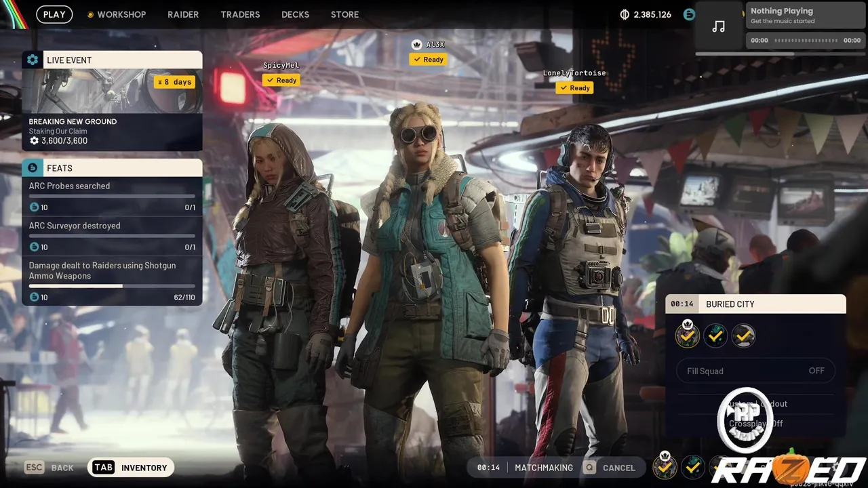
Task: Click the 8 days event timer badge
Action: [x=174, y=82]
